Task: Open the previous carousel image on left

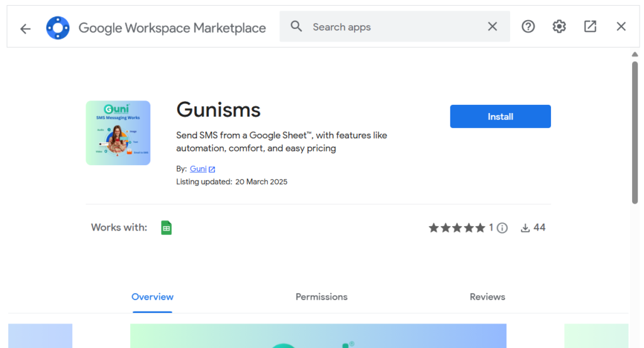Action: click(40, 335)
